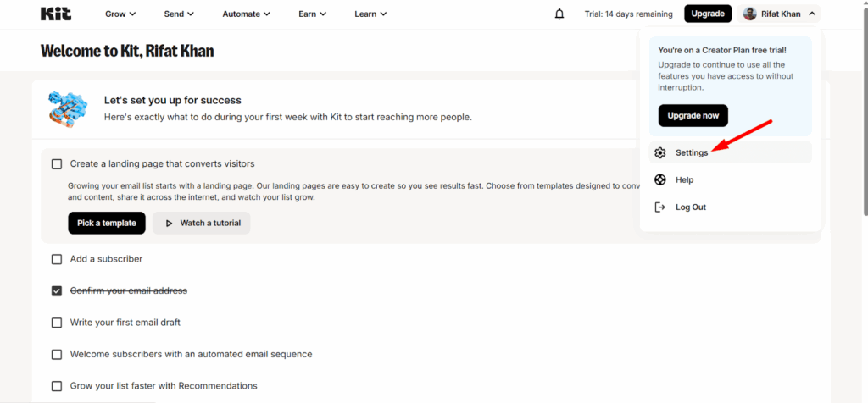Click Write your first email draft text
The width and height of the screenshot is (868, 403).
tap(125, 323)
